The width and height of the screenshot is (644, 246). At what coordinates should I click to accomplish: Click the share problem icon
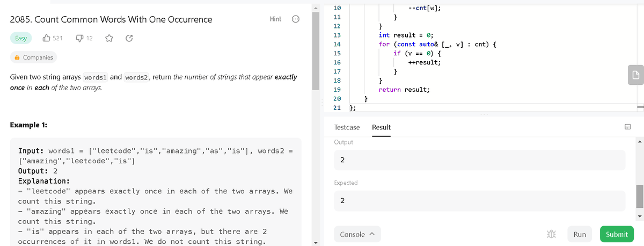pos(129,38)
